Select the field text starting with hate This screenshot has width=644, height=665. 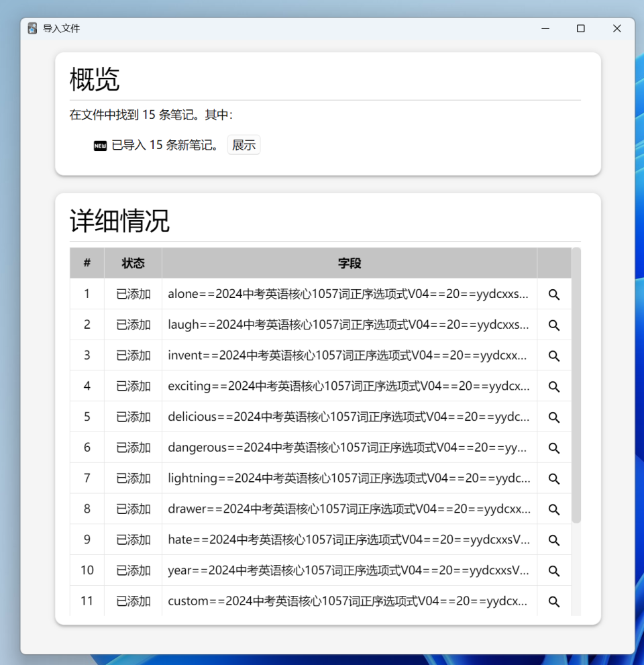coord(348,540)
